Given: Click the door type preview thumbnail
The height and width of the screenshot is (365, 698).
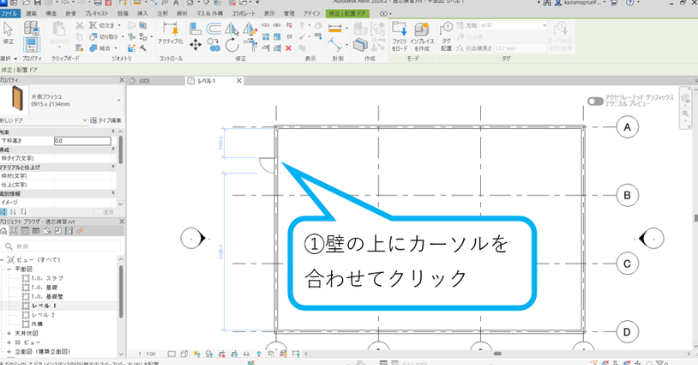Looking at the screenshot, I should pyautogui.click(x=17, y=98).
